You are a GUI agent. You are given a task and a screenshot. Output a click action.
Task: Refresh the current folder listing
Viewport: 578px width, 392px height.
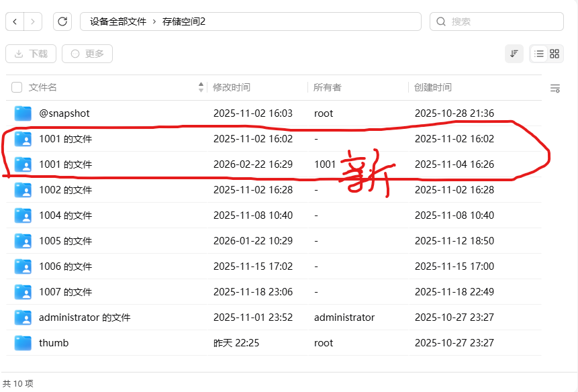coord(62,21)
